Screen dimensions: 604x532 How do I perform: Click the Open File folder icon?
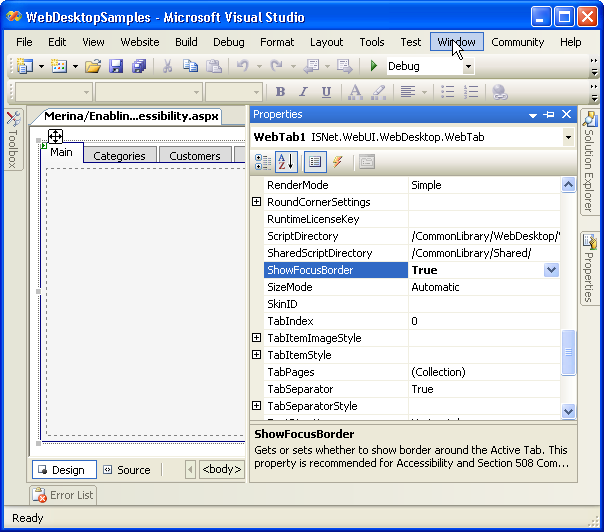[x=93, y=66]
